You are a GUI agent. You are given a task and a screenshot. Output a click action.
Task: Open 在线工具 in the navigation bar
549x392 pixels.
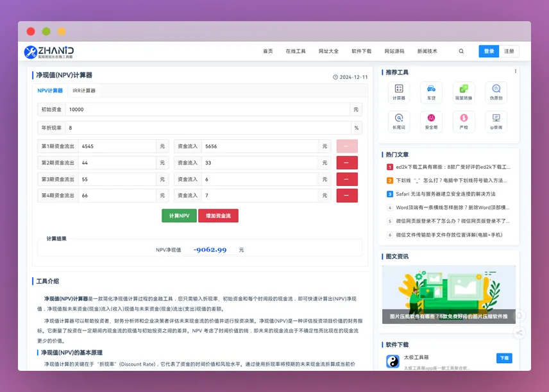(296, 51)
